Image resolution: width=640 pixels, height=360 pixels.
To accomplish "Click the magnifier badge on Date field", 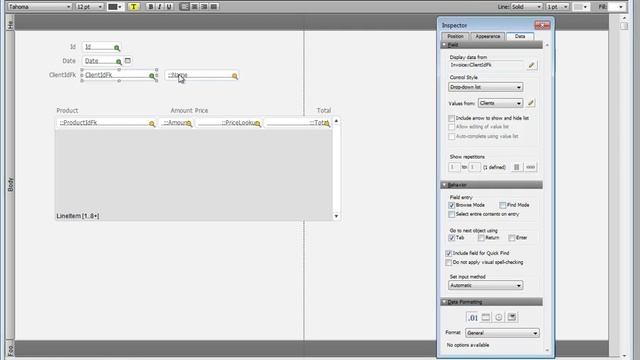I will tap(119, 62).
